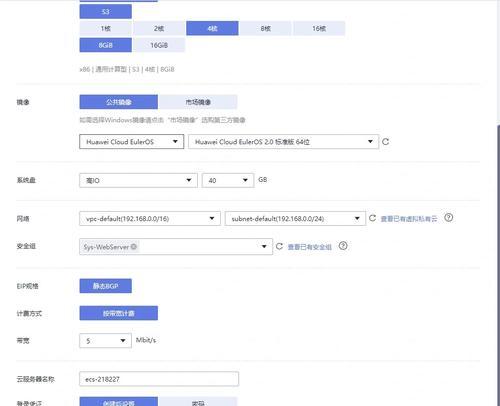Screen dimensions: 500x406
Task: Switch to the public image tab
Action: pyautogui.click(x=119, y=102)
